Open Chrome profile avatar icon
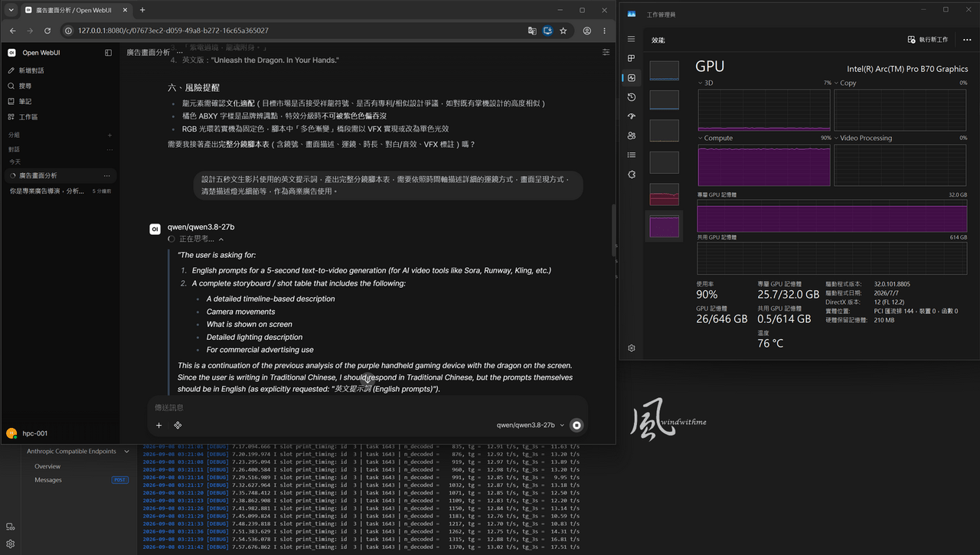 587,31
